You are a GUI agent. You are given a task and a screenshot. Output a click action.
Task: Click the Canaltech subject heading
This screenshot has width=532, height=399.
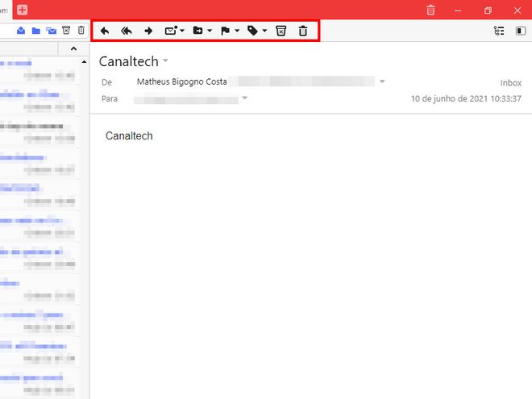pyautogui.click(x=129, y=61)
